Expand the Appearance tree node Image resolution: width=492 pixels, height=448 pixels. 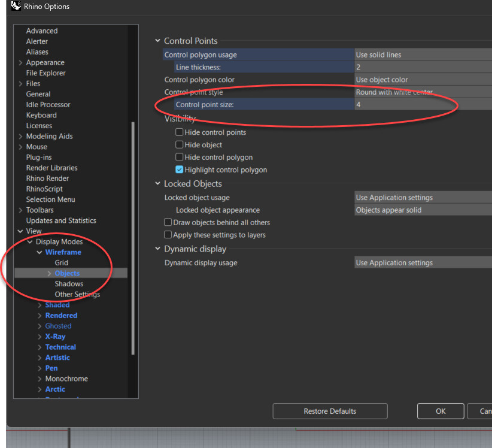point(21,63)
